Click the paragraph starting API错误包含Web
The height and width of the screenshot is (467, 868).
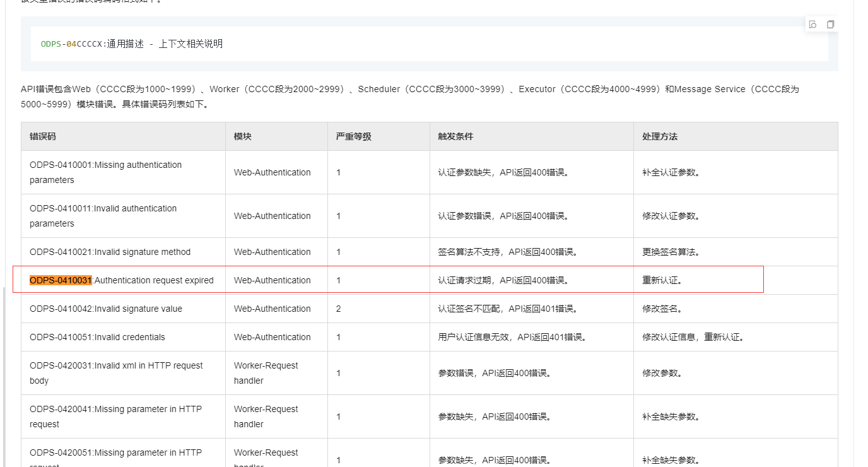click(x=410, y=97)
